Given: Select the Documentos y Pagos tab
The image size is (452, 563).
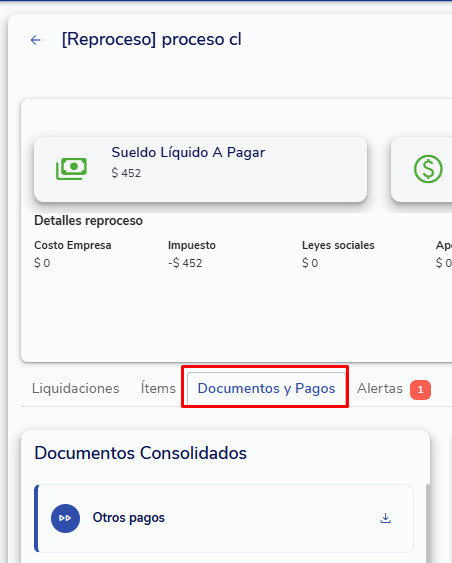Looking at the screenshot, I should coord(266,389).
